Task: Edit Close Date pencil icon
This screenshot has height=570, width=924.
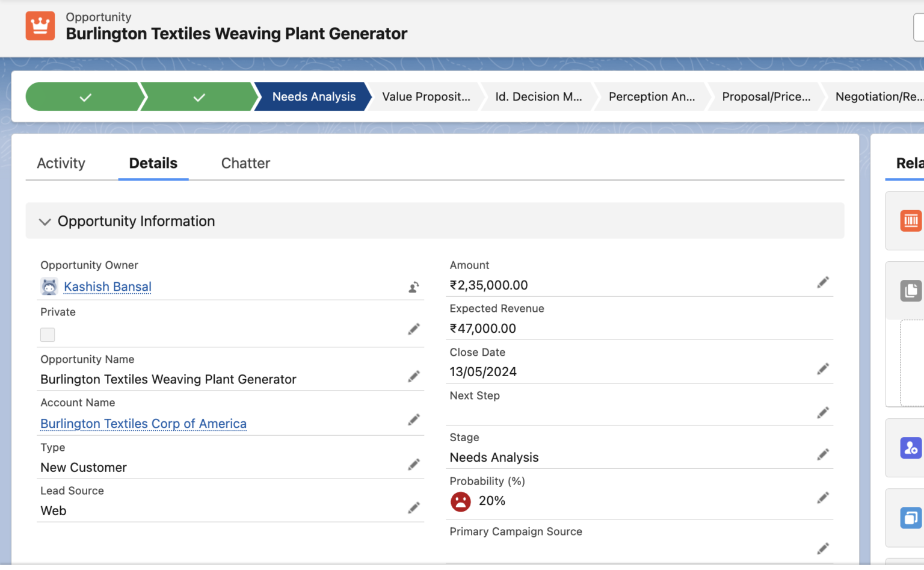Action: coord(823,369)
